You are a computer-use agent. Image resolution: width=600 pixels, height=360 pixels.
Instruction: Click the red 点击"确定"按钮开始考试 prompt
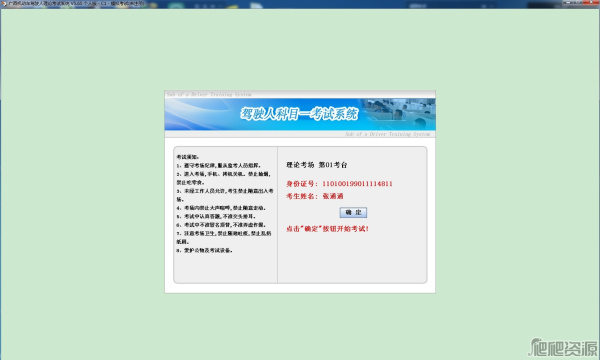[x=328, y=229]
